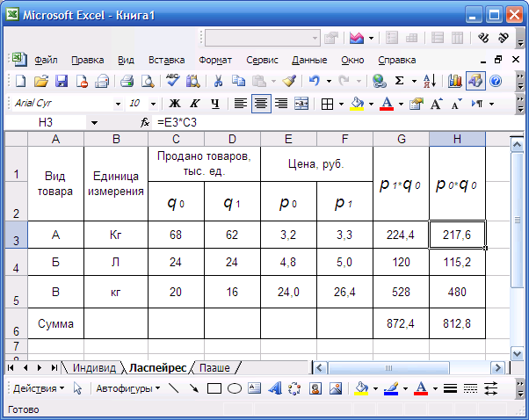Click the AutoSum sigma icon

(x=399, y=81)
